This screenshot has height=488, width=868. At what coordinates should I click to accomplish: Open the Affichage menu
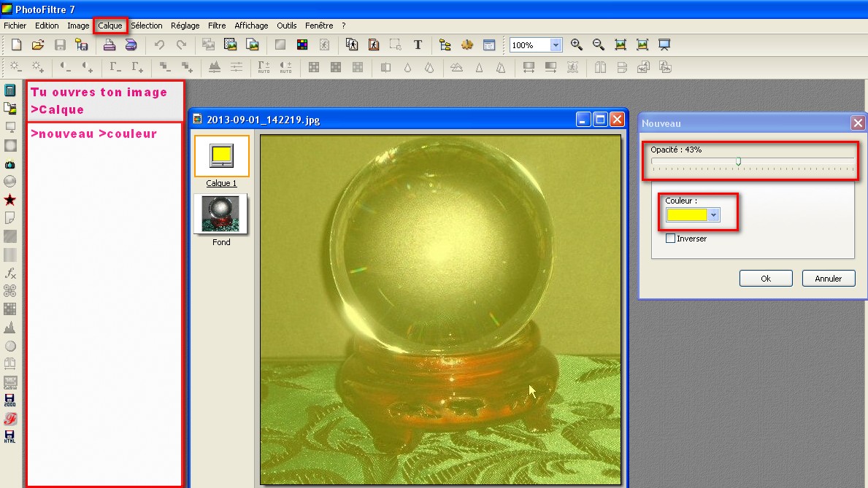(x=251, y=26)
